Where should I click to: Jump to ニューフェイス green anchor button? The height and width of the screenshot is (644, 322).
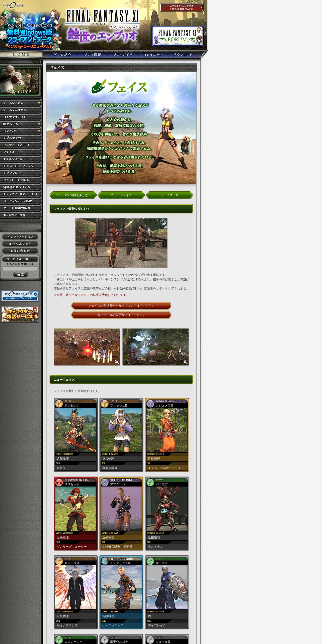(x=121, y=195)
